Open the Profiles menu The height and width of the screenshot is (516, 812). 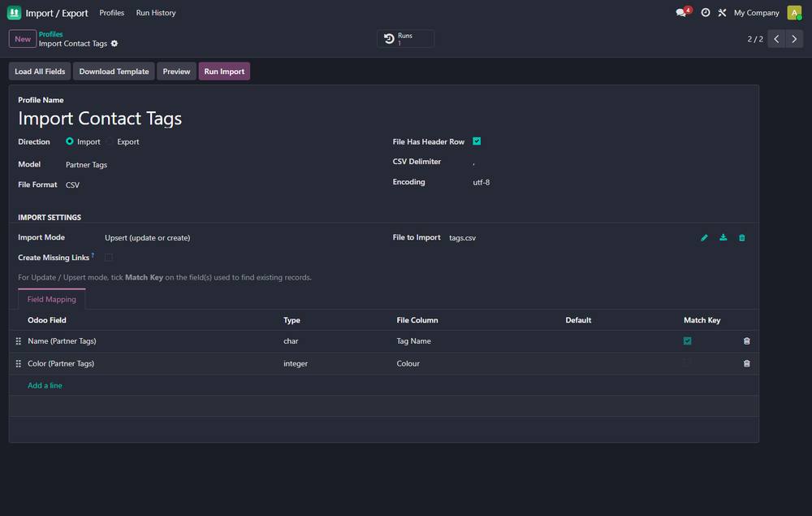pos(112,12)
